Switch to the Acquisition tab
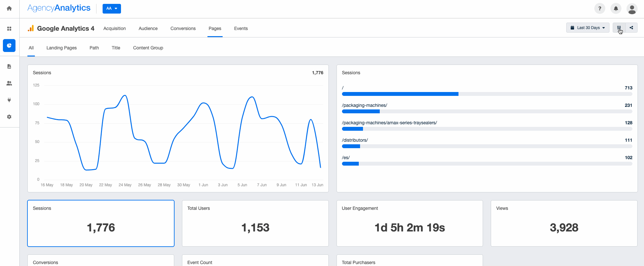 (x=115, y=28)
